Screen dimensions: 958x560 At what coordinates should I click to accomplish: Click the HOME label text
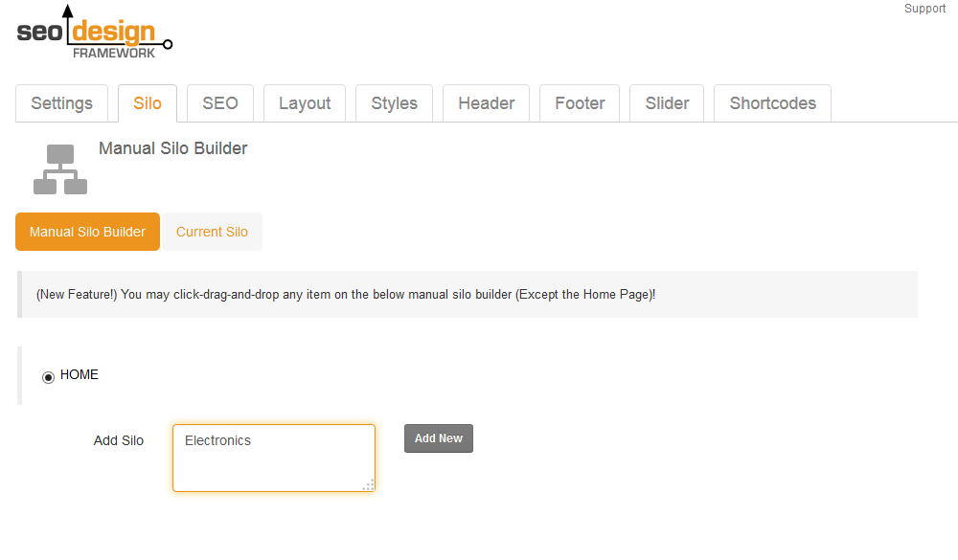tap(80, 374)
